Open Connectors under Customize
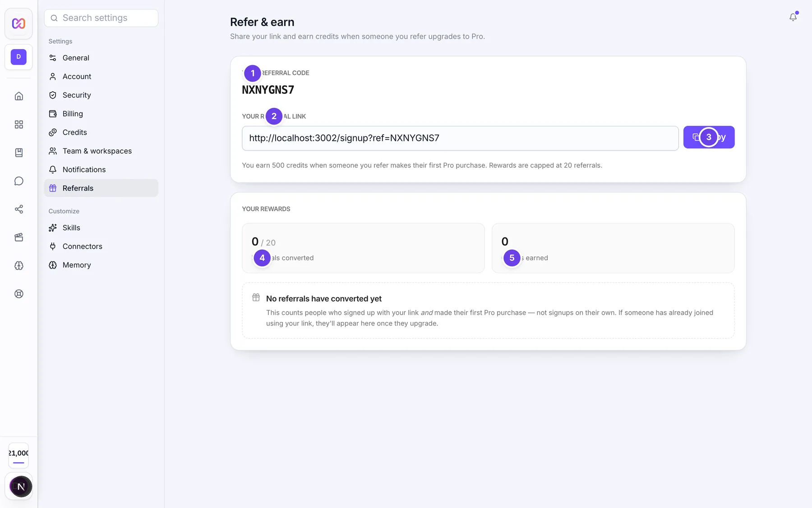This screenshot has height=508, width=812. [x=101, y=246]
